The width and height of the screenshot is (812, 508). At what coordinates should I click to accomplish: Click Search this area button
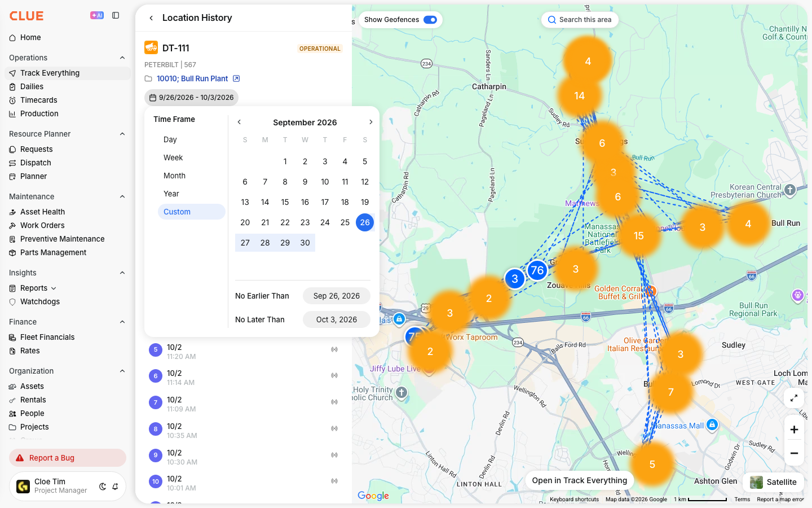(x=580, y=20)
